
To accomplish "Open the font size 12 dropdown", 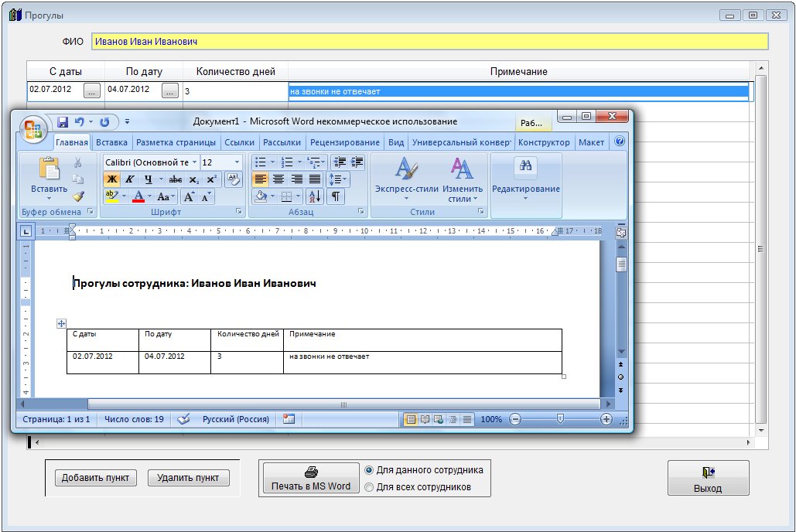I will click(x=237, y=162).
